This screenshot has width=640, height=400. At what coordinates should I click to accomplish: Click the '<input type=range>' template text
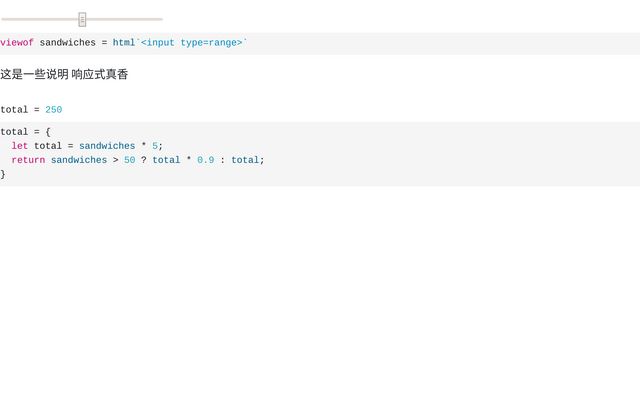click(x=192, y=43)
